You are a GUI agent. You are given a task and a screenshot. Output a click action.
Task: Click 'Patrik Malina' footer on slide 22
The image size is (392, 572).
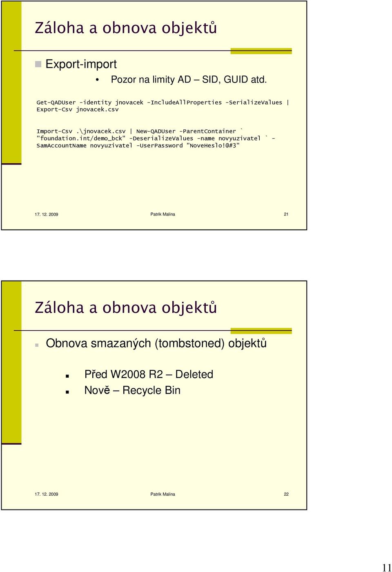click(163, 494)
